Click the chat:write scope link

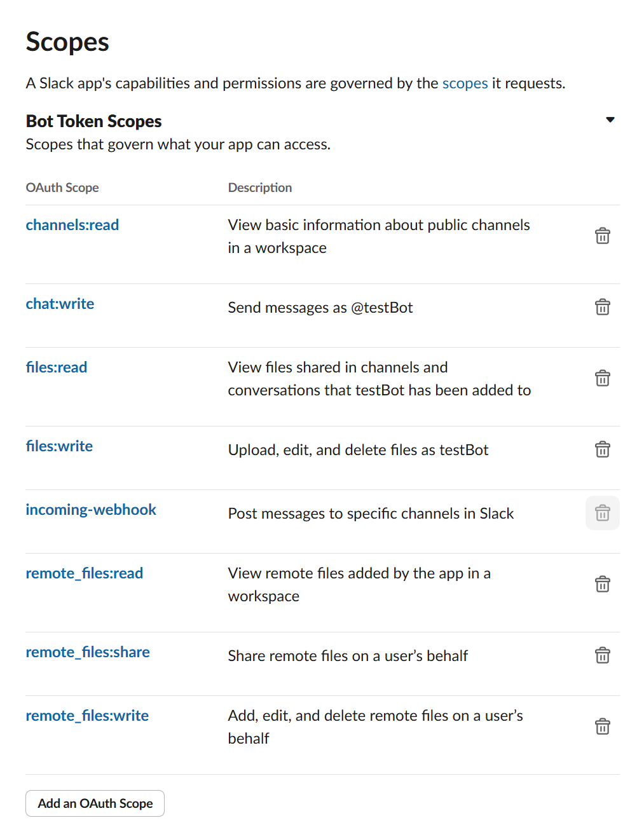pos(60,304)
